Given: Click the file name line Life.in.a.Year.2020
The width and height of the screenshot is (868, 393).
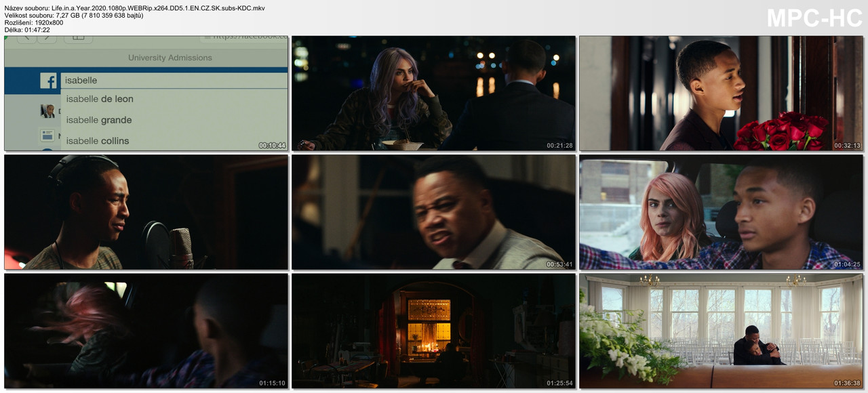Looking at the screenshot, I should 134,8.
